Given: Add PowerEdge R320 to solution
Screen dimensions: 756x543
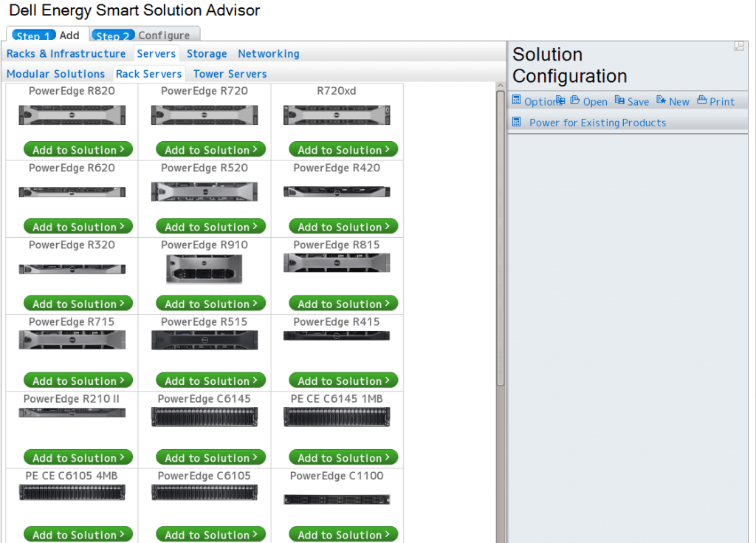Looking at the screenshot, I should click(78, 304).
